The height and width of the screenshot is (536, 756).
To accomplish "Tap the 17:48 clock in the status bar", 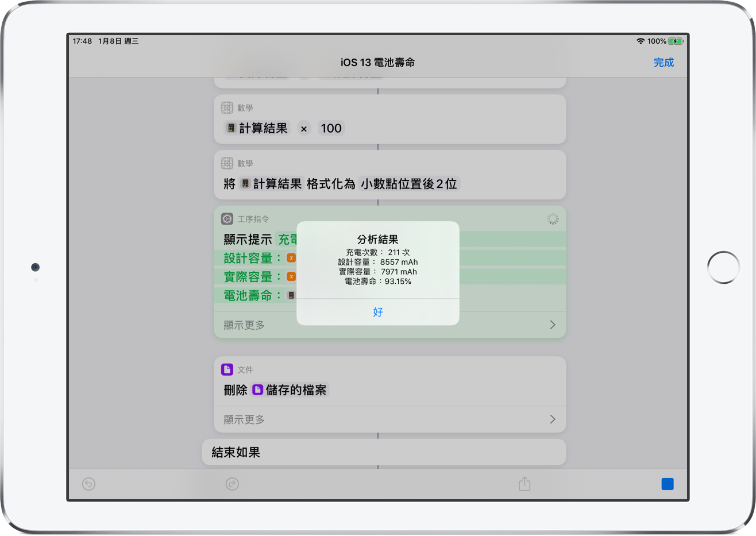I will [82, 41].
